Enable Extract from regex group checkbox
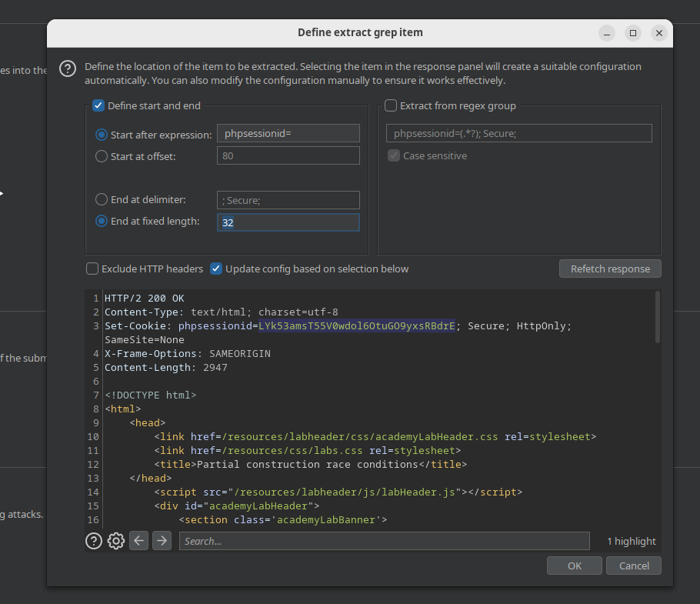This screenshot has height=604, width=700. (x=391, y=106)
